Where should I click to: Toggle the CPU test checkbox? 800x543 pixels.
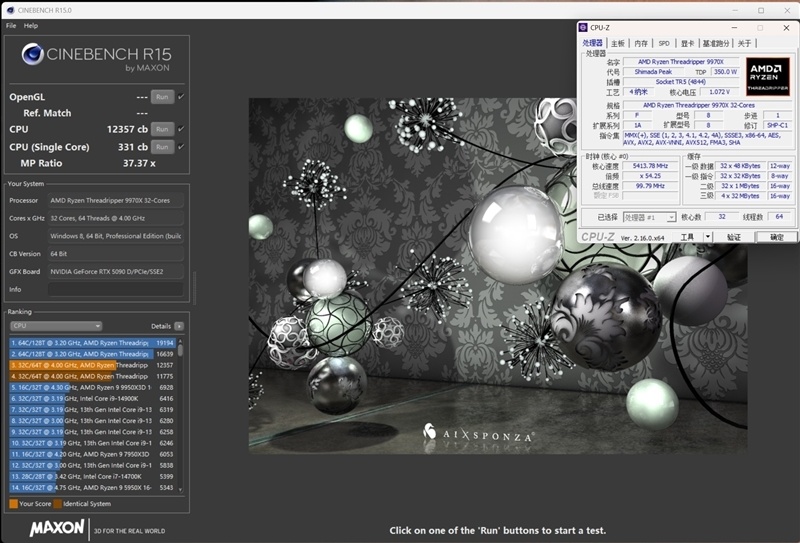pyautogui.click(x=181, y=129)
